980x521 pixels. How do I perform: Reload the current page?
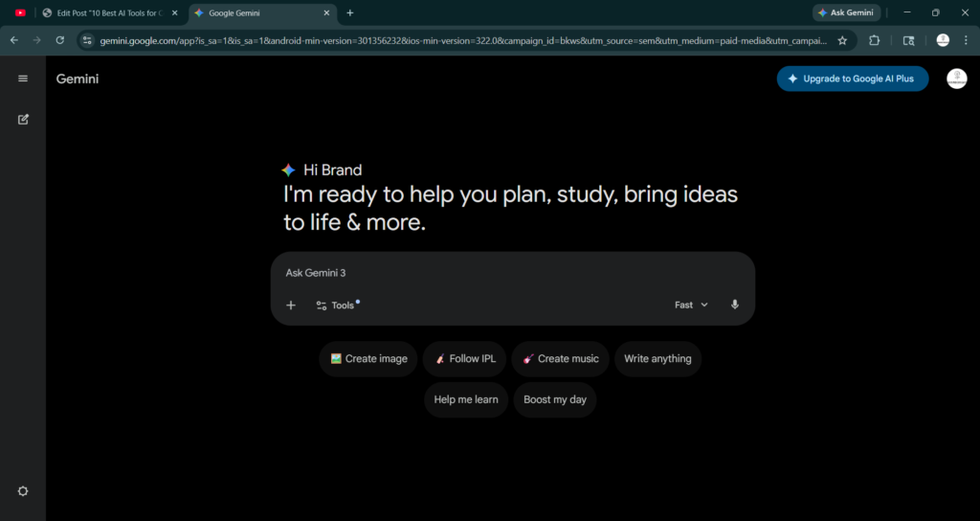60,40
